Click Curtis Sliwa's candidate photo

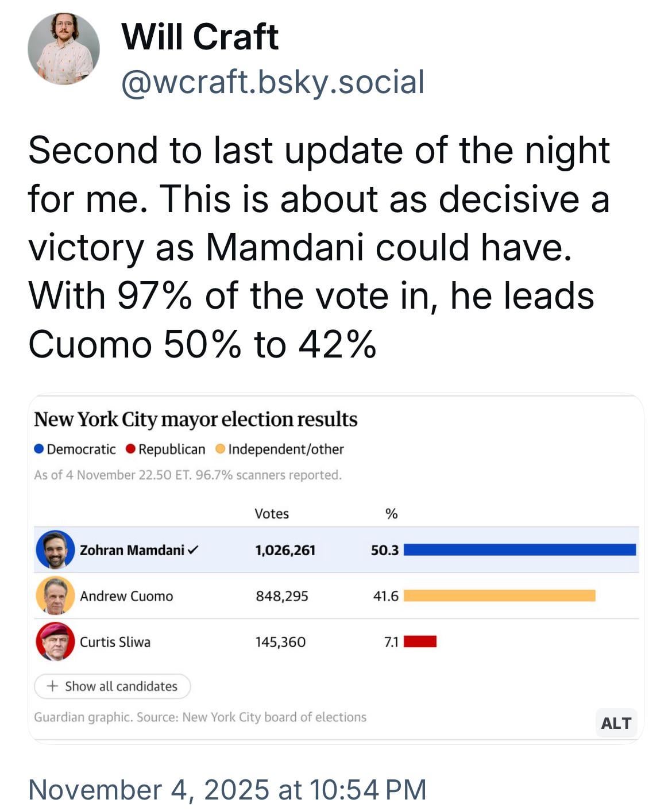click(x=55, y=642)
